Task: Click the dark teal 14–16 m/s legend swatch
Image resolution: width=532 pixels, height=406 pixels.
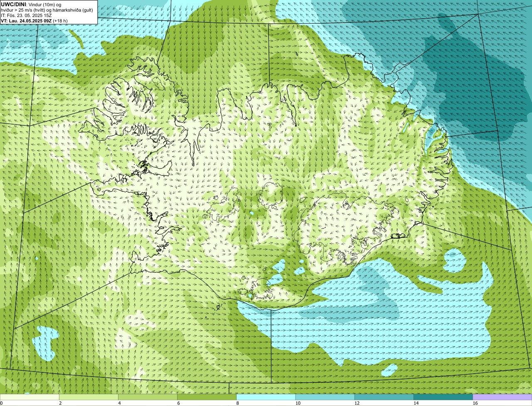Action: click(x=443, y=397)
